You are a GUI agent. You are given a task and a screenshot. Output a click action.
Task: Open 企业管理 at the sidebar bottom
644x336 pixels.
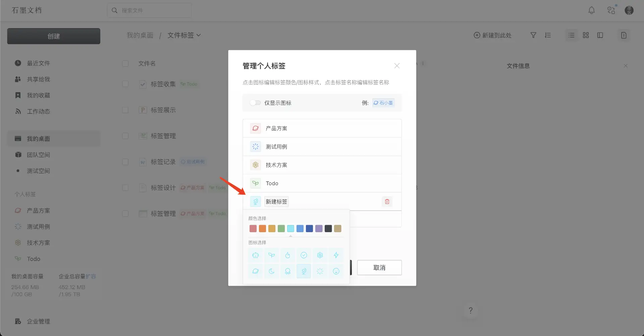click(x=33, y=321)
